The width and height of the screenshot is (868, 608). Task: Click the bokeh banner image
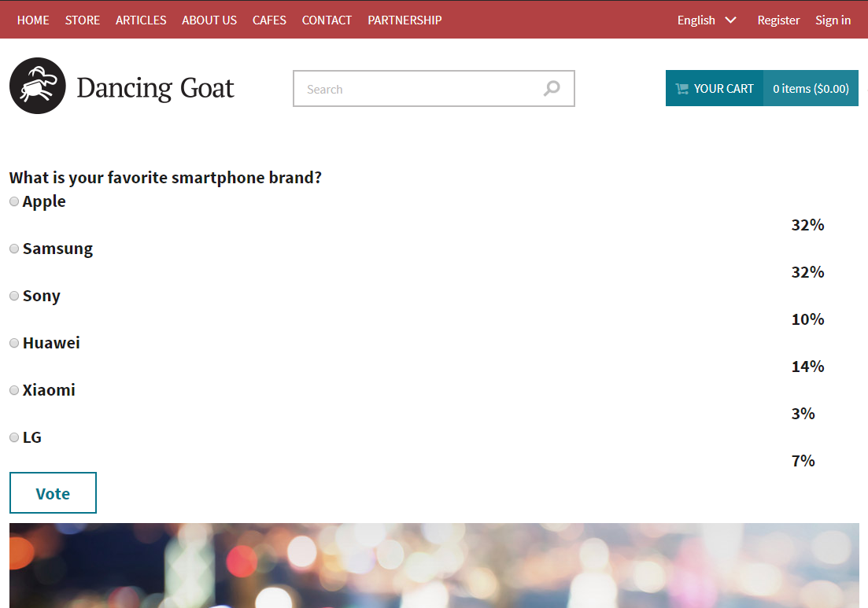tap(434, 566)
